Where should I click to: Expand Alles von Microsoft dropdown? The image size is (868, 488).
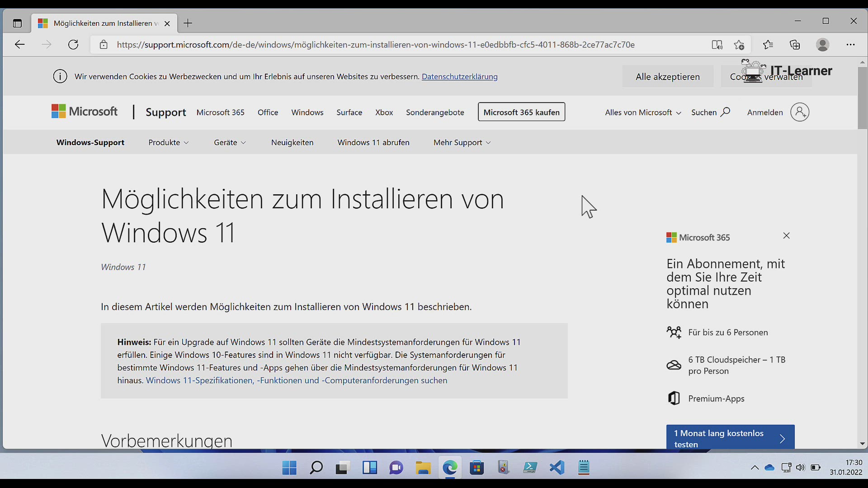point(643,112)
